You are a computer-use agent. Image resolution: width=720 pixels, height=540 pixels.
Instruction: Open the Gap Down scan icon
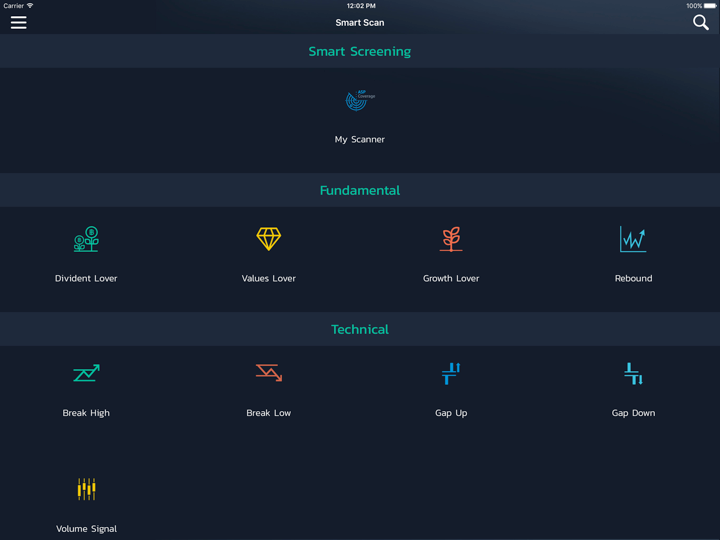(x=633, y=373)
